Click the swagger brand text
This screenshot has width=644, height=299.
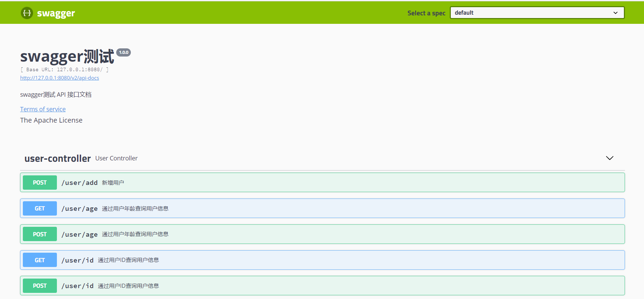[x=56, y=13]
